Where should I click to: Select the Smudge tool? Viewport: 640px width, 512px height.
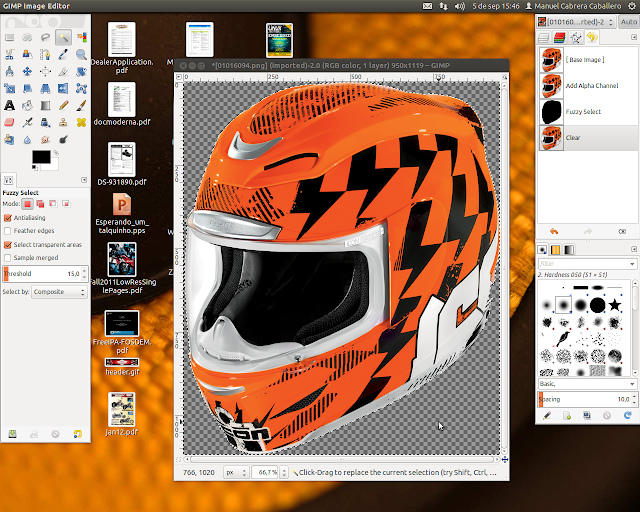(45, 140)
